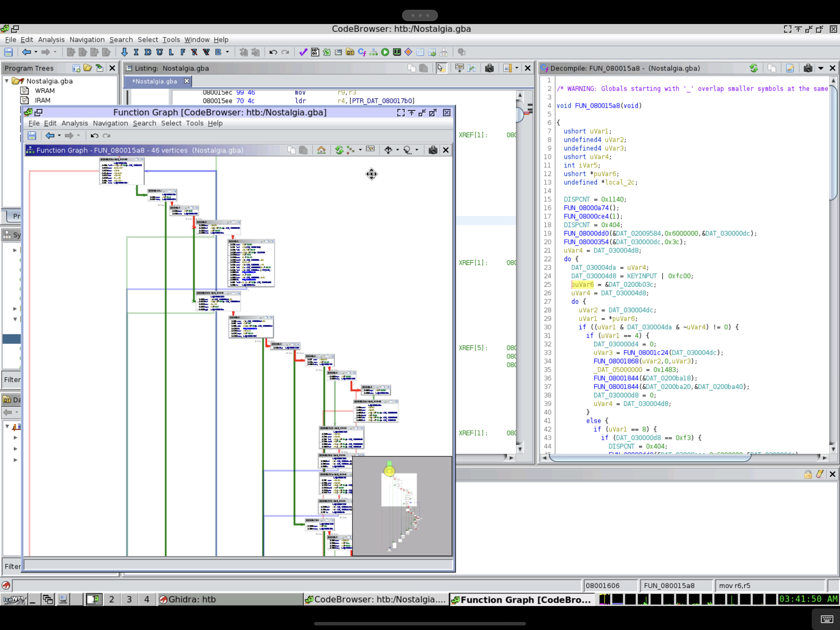This screenshot has width=840, height=630.
Task: Click the orange diamond toolbar icon
Action: 409,52
